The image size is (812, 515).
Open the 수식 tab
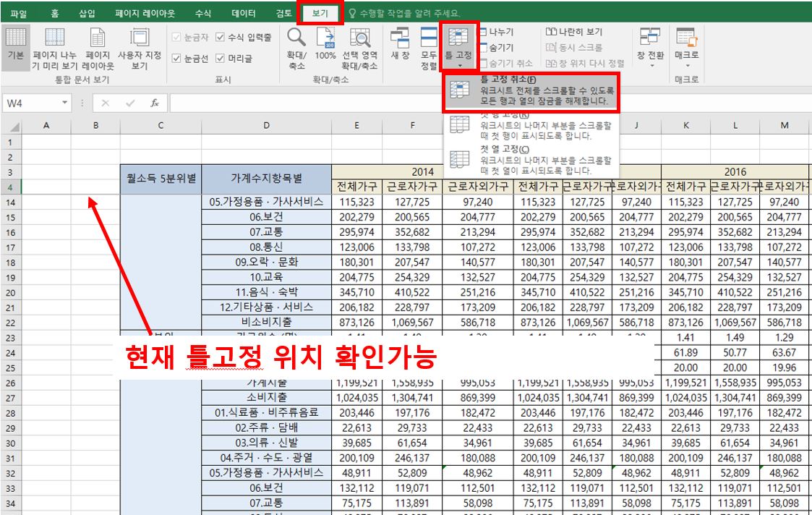pos(203,14)
